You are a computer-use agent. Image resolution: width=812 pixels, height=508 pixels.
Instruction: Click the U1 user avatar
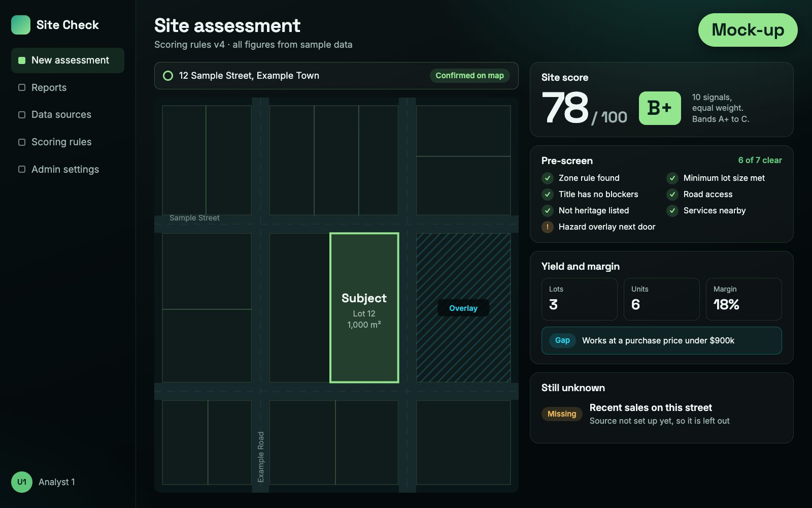tap(22, 482)
